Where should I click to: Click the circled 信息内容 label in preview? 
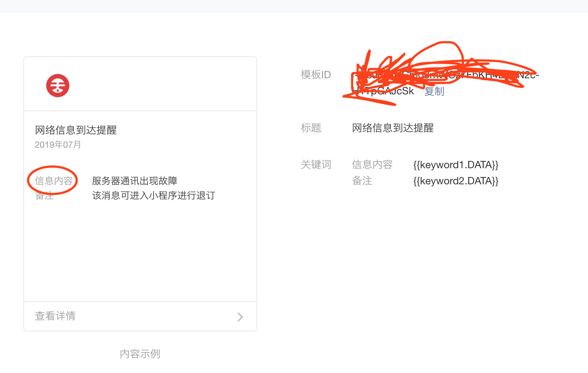(54, 181)
